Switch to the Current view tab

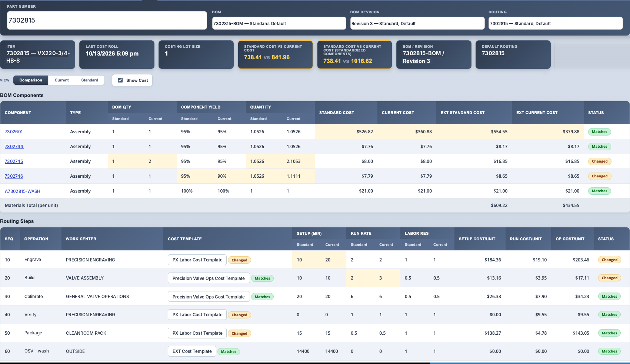click(x=61, y=80)
